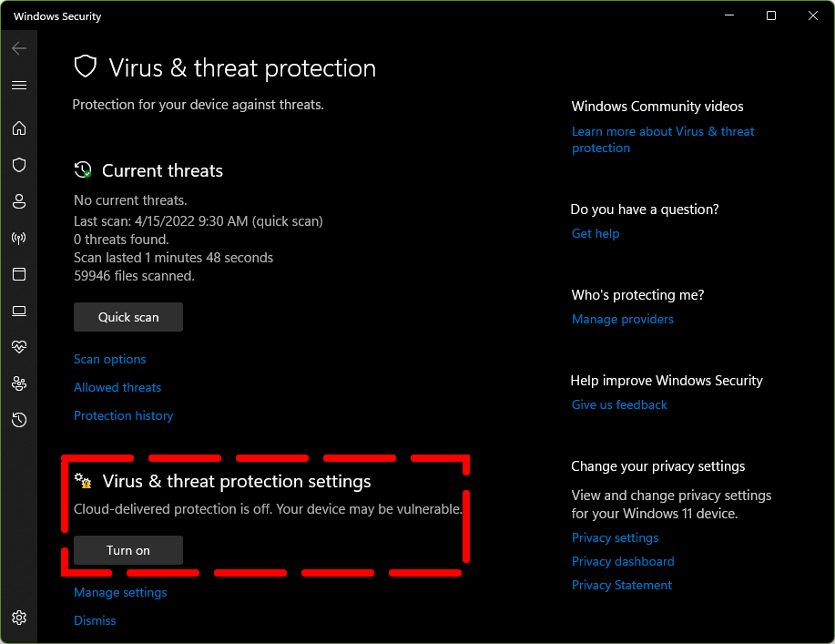This screenshot has height=644, width=835.
Task: Turn on cloud-delivered protection
Action: 128,550
